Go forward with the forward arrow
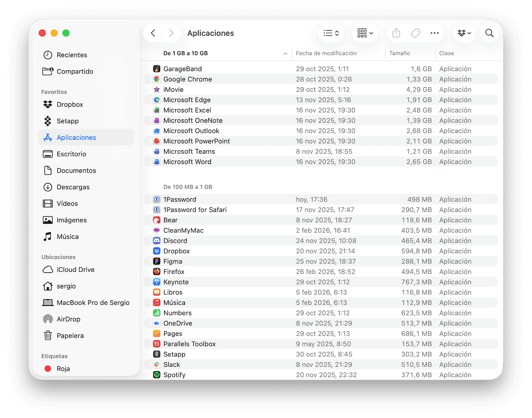 pos(171,33)
